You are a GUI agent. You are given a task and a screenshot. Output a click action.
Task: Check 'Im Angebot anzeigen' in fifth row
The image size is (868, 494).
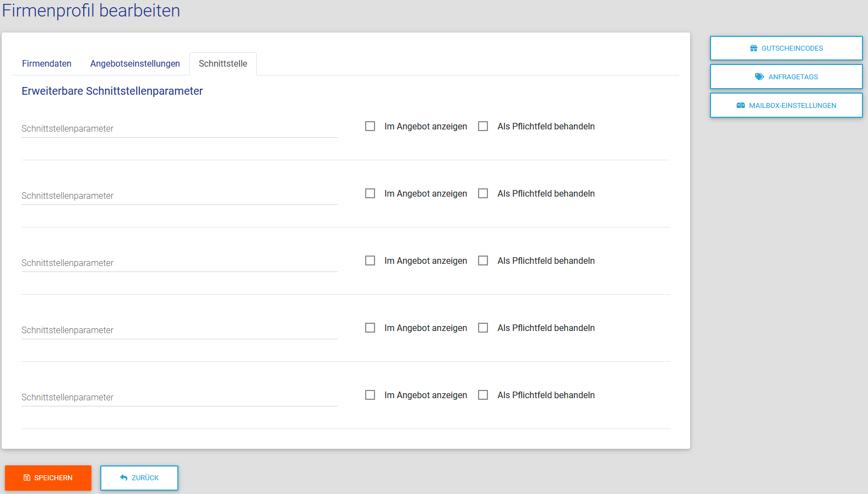click(370, 395)
